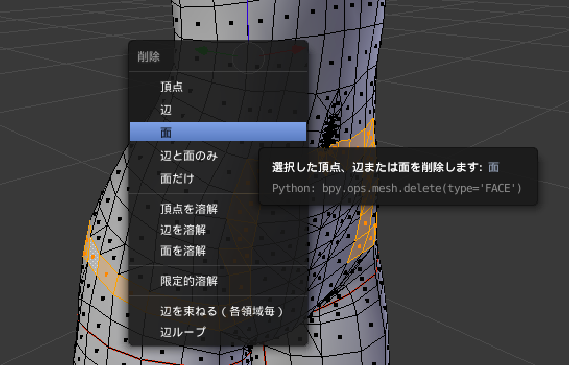569x365 pixels.
Task: Select the highlighted 面 delete option
Action: pos(218,131)
